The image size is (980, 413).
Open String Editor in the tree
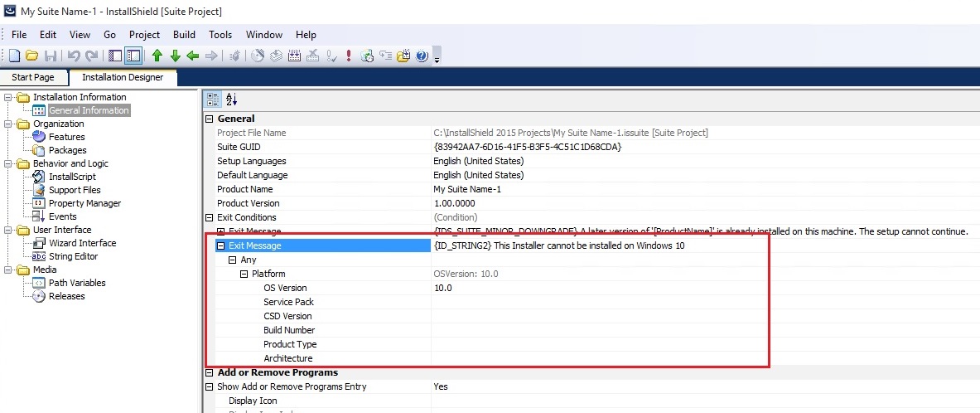coord(73,256)
